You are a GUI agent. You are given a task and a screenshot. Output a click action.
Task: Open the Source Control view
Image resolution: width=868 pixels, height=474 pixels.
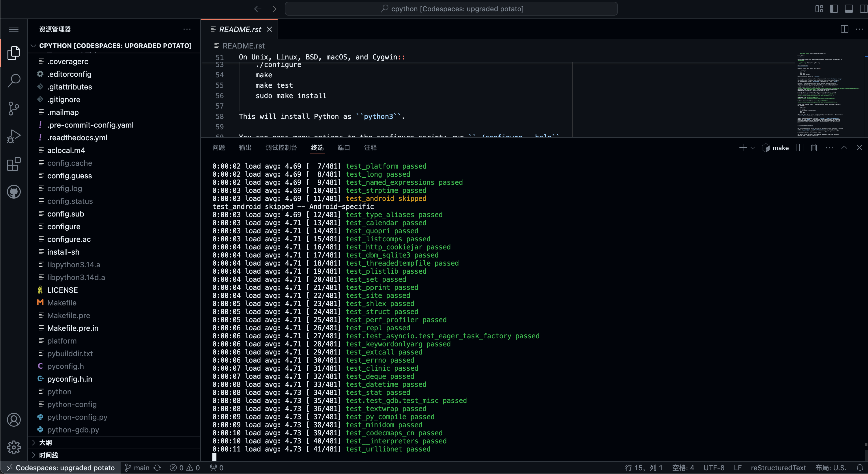tap(14, 108)
